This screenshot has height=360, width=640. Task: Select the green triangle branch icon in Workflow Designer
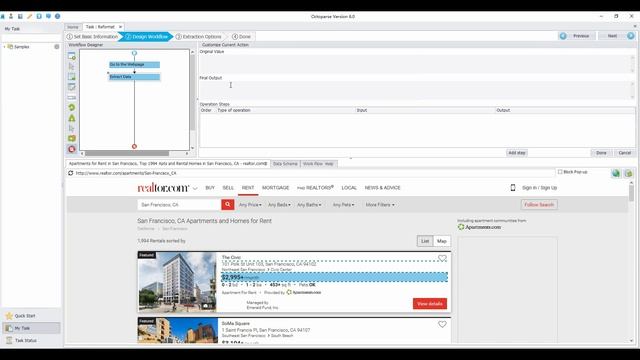tap(72, 118)
